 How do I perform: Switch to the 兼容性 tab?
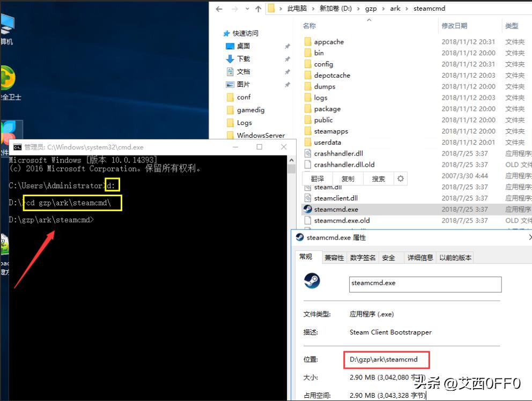pyautogui.click(x=334, y=258)
